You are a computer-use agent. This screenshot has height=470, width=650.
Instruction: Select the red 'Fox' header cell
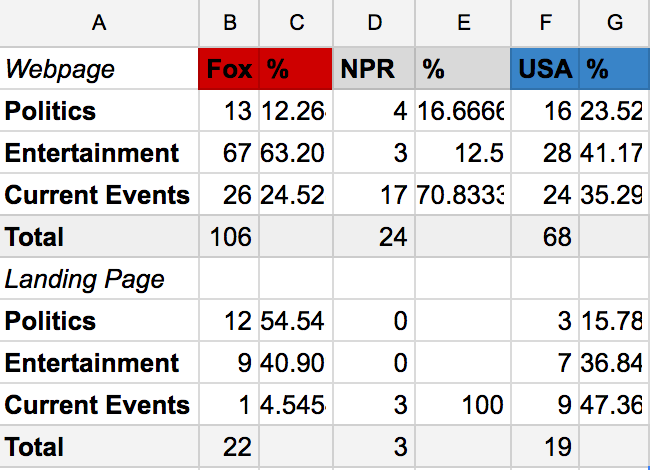click(x=229, y=69)
